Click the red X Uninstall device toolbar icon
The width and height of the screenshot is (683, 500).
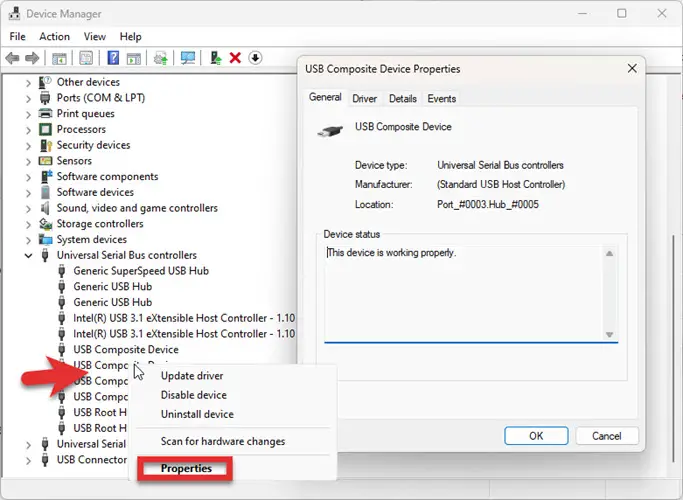coord(235,58)
